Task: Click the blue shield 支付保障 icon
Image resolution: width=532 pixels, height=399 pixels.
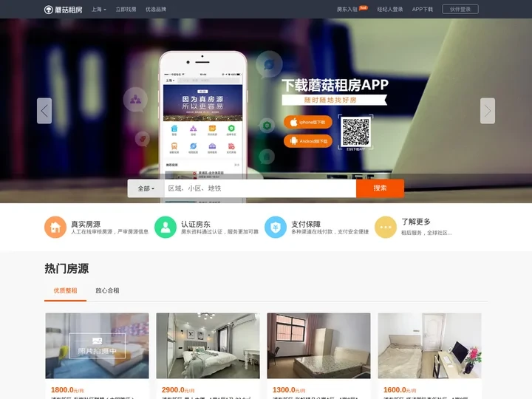Action: 276,228
